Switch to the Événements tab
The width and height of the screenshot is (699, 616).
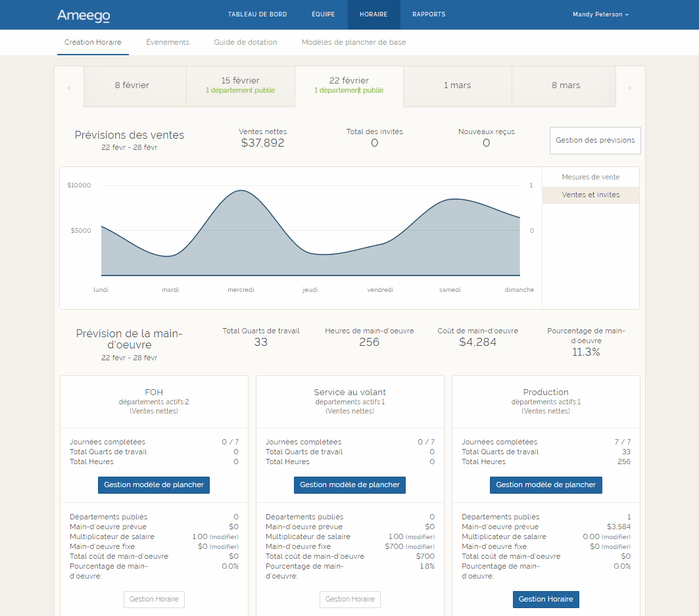tap(168, 42)
